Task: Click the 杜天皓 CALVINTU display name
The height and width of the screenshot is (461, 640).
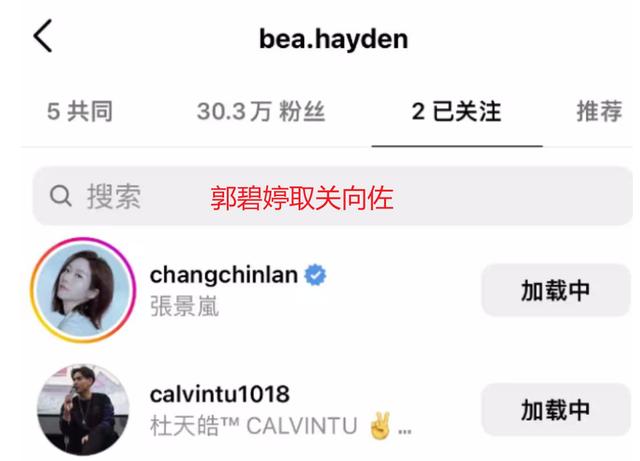Action: point(254,426)
